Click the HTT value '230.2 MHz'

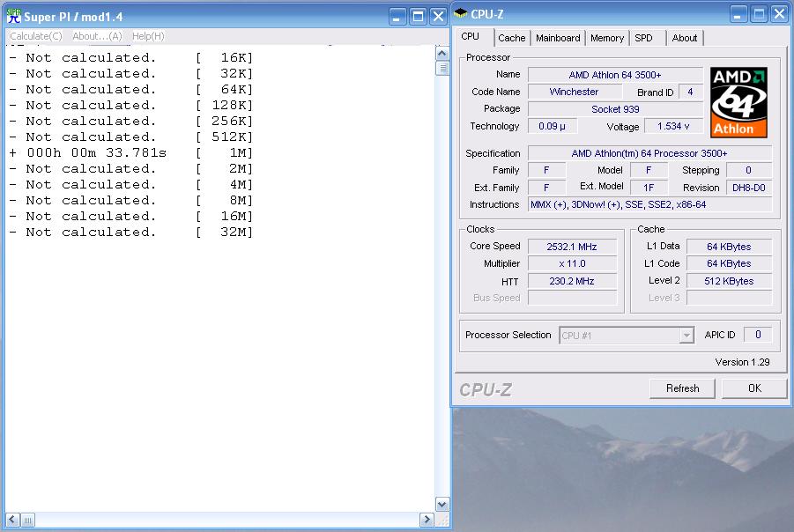[x=572, y=281]
